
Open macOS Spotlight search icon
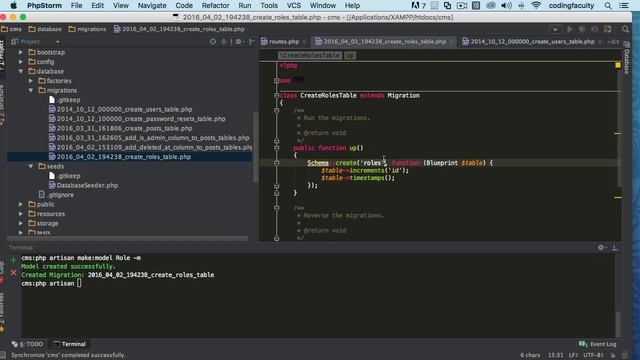(608, 5)
